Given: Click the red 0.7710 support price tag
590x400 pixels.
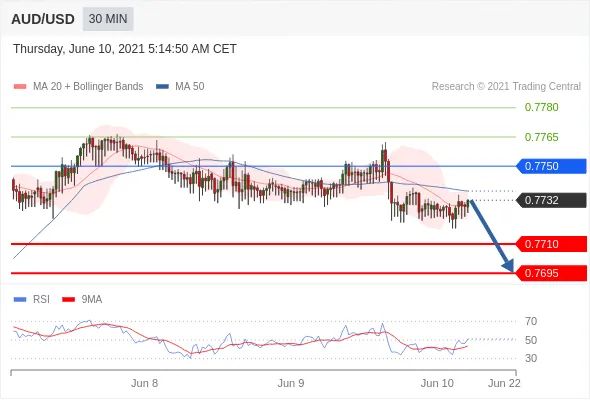Looking at the screenshot, I should point(551,244).
